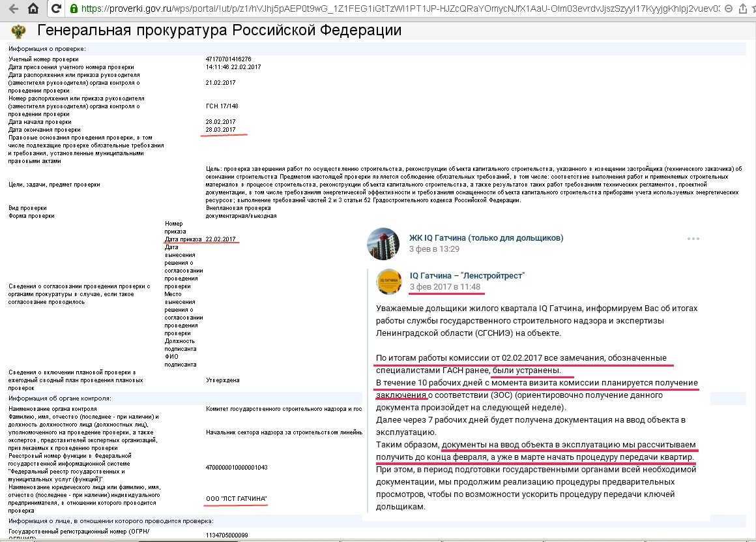This screenshot has height=542, width=756.
Task: Select the company name 'ООО "ЛСТ ГАТЧИНА"'
Action: click(x=236, y=498)
